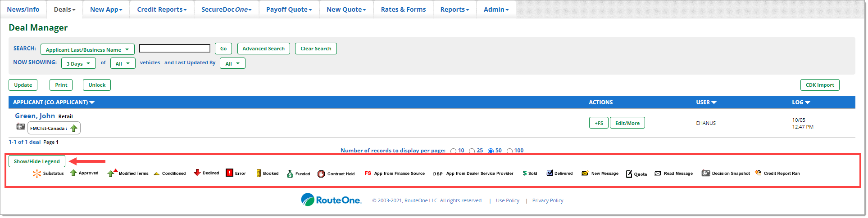Open the Use Policy footer link

coord(508,200)
